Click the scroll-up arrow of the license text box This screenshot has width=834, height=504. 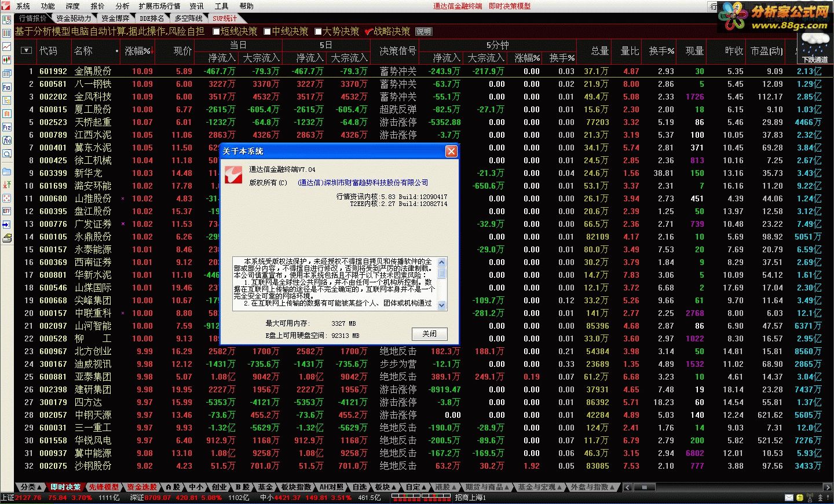442,262
